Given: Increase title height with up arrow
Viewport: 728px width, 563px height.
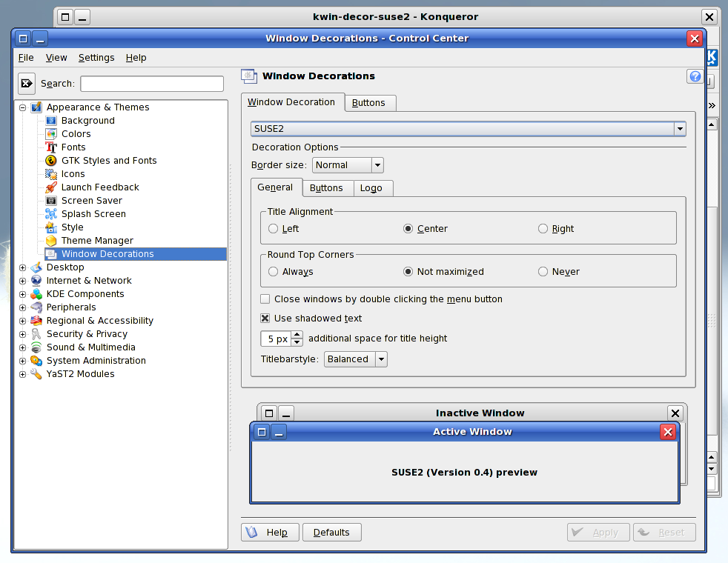Looking at the screenshot, I should point(297,335).
